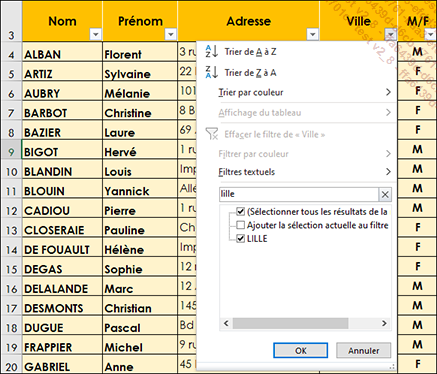Screen dimensions: 437x374
Task: Select the Prénom cell Sophie
Action: (140, 267)
